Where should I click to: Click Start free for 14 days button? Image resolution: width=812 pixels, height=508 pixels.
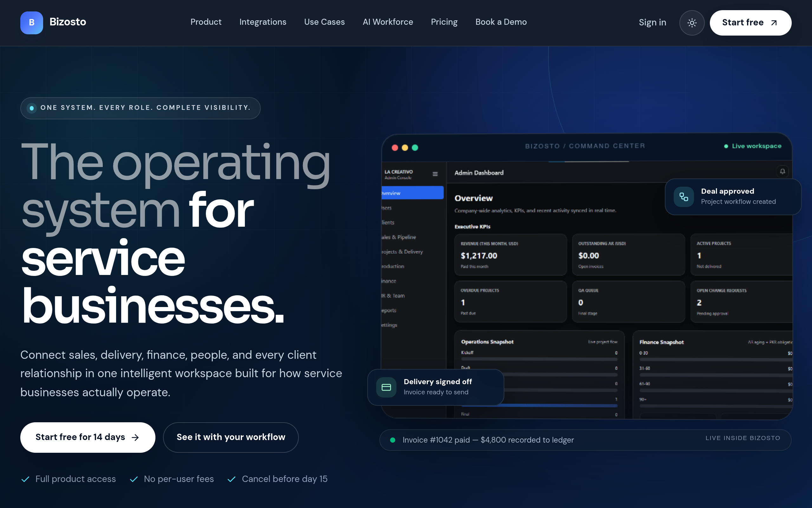click(x=88, y=437)
